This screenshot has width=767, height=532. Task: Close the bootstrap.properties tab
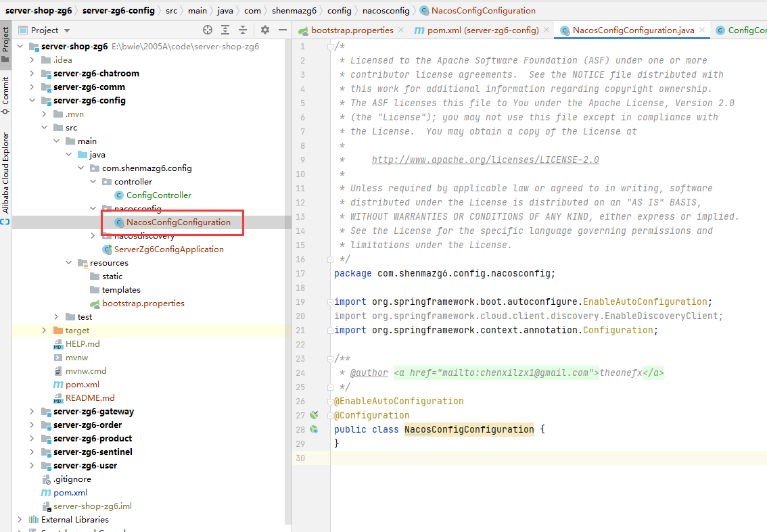(x=401, y=30)
